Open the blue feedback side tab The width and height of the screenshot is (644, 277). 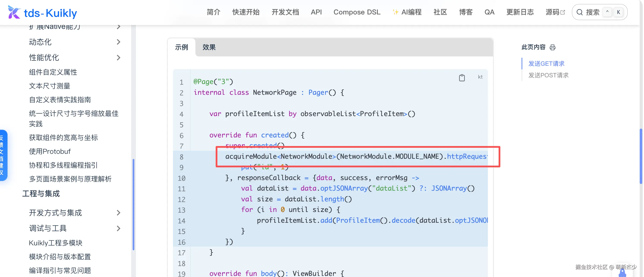[x=3, y=155]
